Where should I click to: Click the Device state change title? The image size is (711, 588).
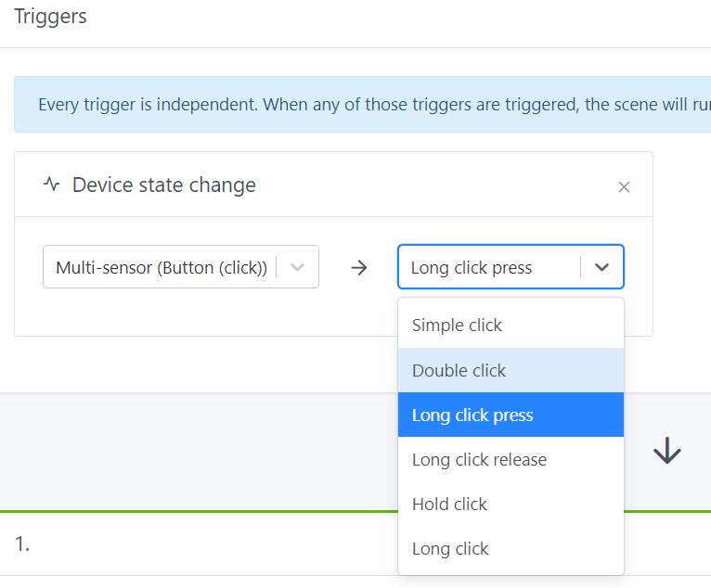click(x=164, y=185)
